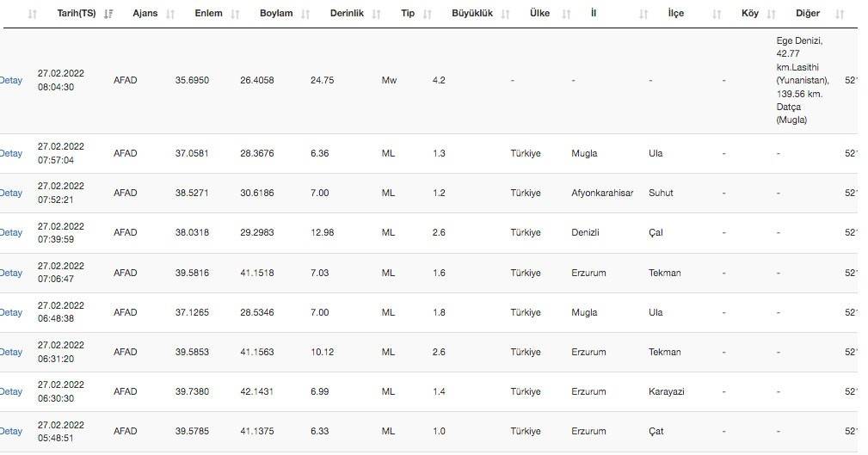Click the sort arrows beside Tarih(TS) header
Viewport: 868px width, 455px height.
click(108, 15)
